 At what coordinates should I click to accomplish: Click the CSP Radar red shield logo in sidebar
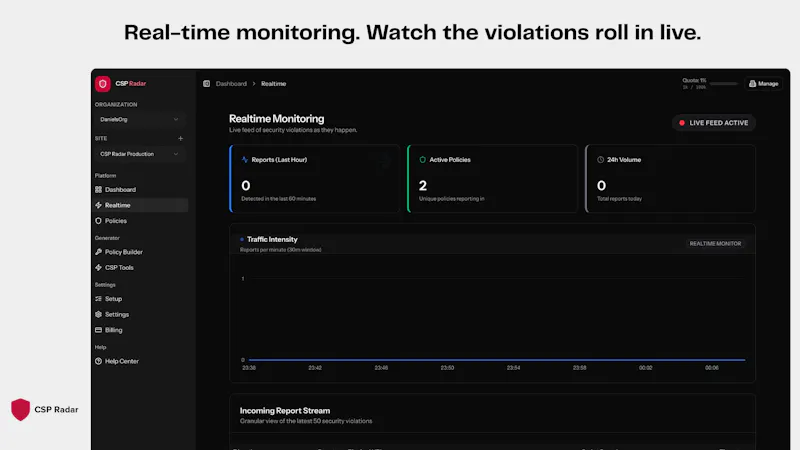(x=103, y=84)
